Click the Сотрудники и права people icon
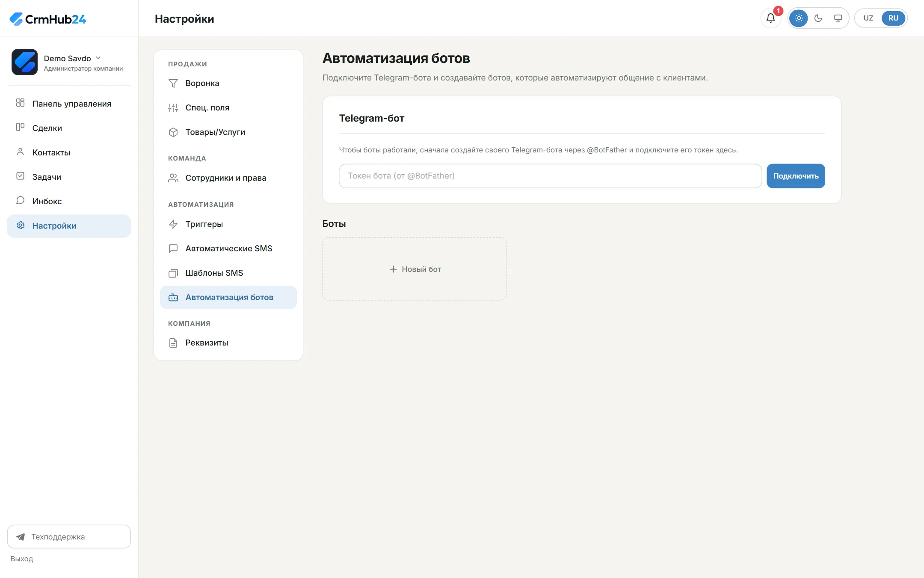 click(173, 178)
